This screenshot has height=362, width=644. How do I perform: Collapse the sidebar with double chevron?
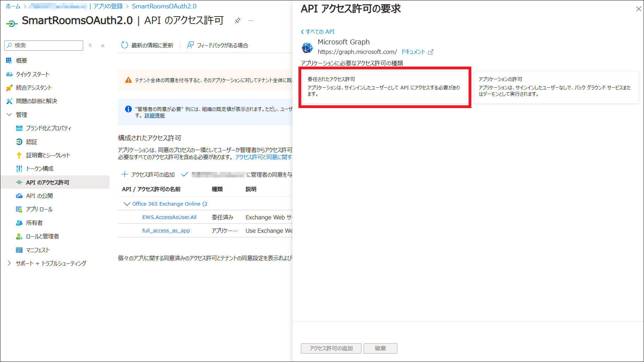[x=103, y=45]
